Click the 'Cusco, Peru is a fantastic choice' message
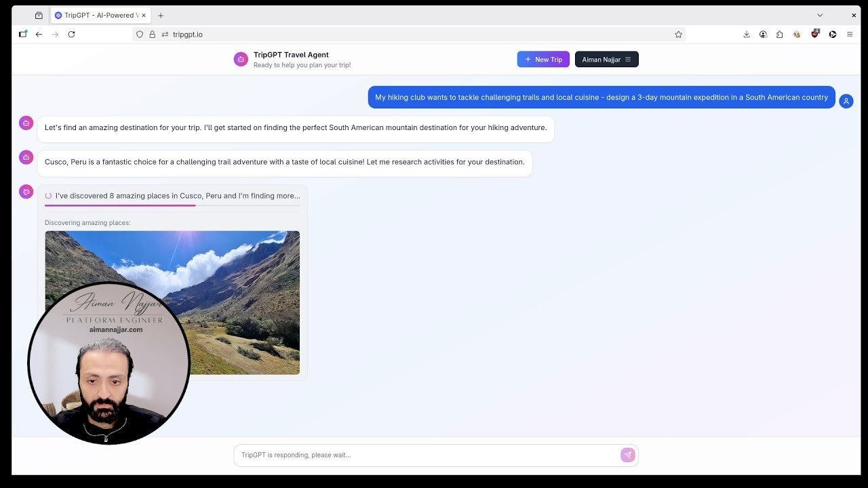The width and height of the screenshot is (868, 488). (285, 163)
